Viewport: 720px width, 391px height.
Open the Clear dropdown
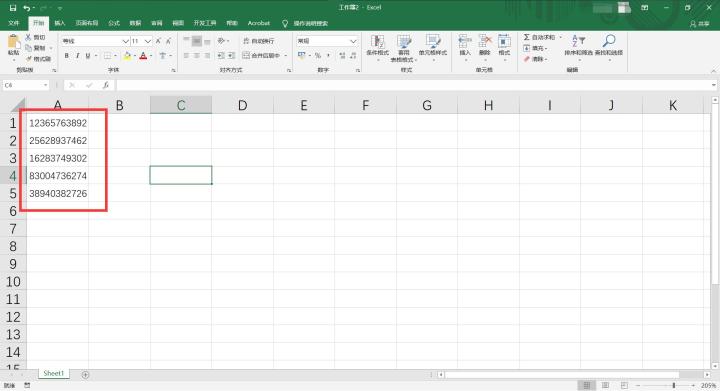click(535, 59)
